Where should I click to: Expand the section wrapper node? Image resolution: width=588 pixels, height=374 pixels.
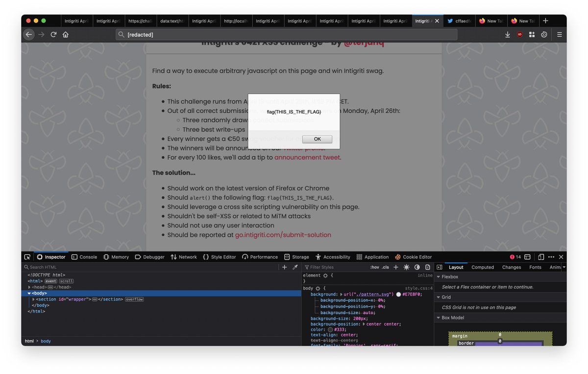tap(33, 299)
